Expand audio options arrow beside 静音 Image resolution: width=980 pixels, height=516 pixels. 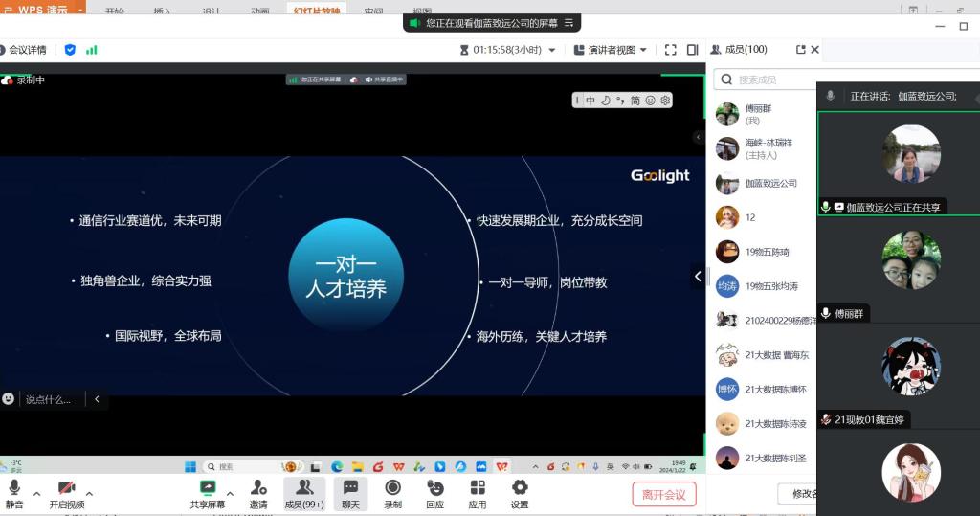[36, 494]
